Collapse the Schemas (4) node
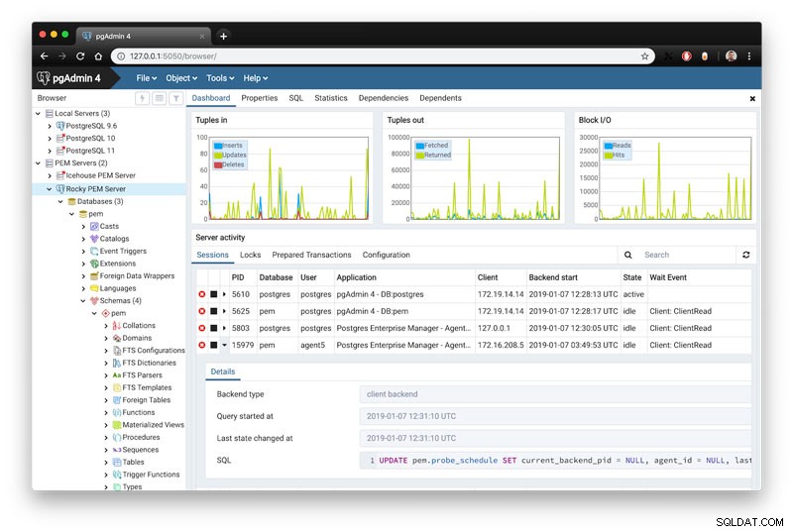 pos(83,300)
